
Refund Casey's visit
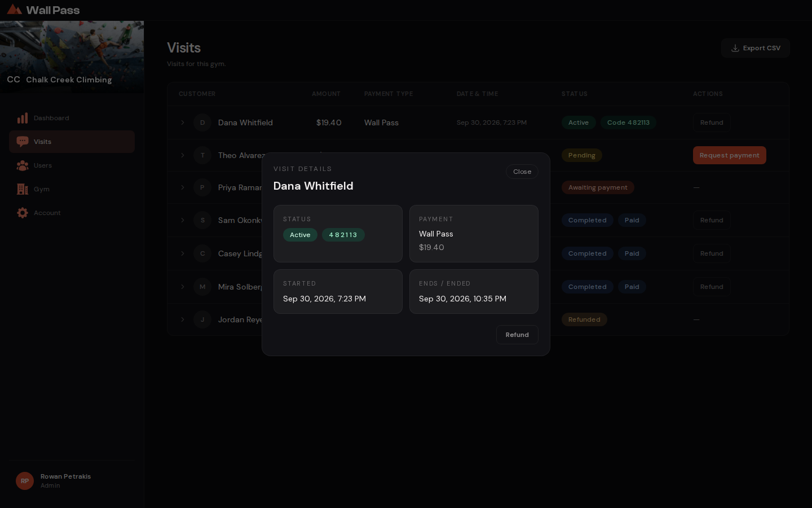712,253
